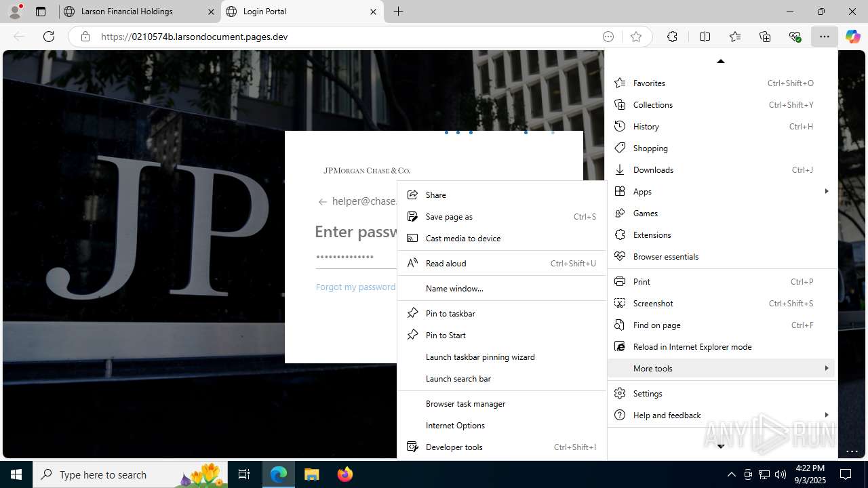Add page to favorites star icon
This screenshot has width=868, height=488.
635,37
